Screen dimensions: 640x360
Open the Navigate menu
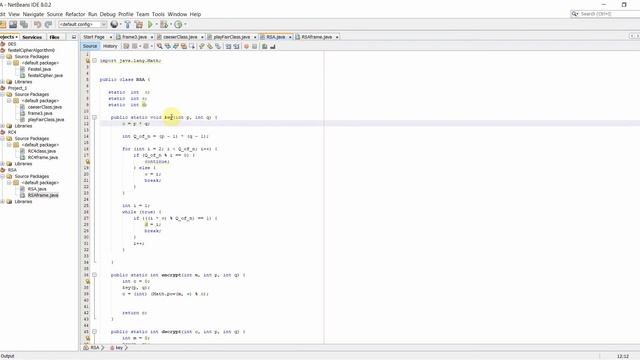pyautogui.click(x=33, y=14)
